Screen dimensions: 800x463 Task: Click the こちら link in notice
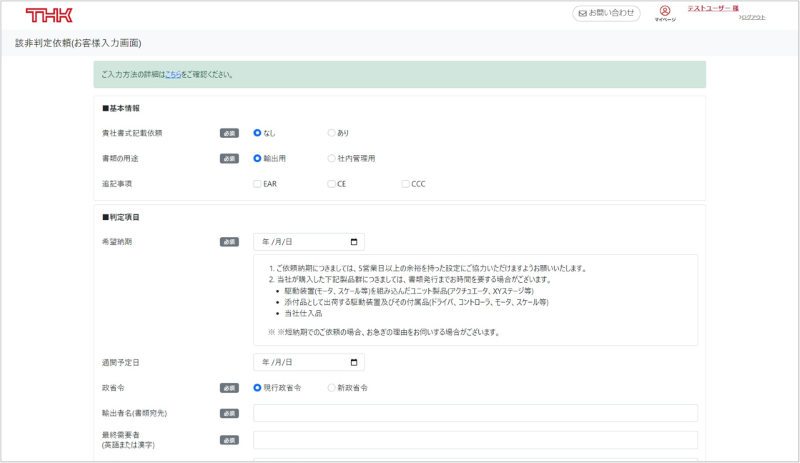173,74
